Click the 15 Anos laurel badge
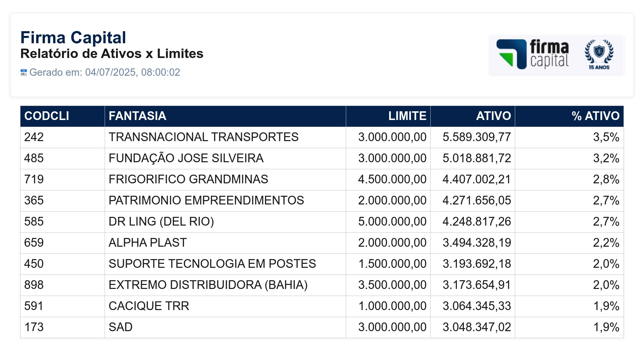 click(599, 54)
